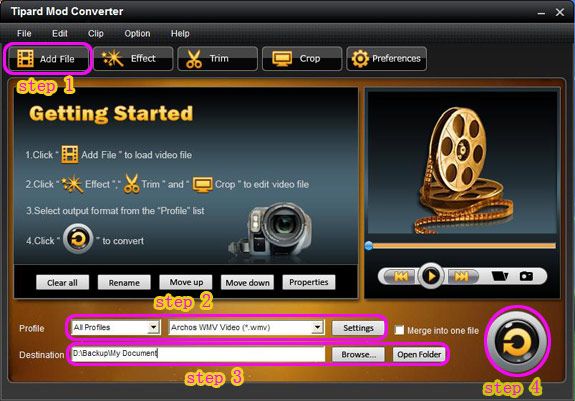Click the preview seek slider handle

click(369, 246)
